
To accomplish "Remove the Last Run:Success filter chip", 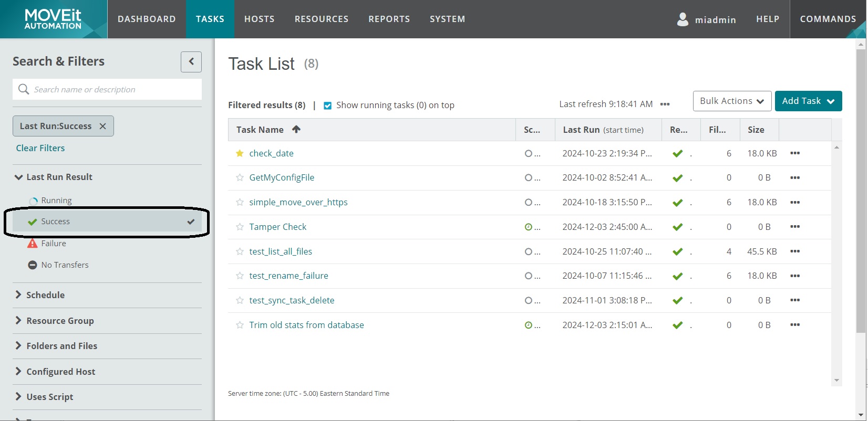I will point(103,126).
